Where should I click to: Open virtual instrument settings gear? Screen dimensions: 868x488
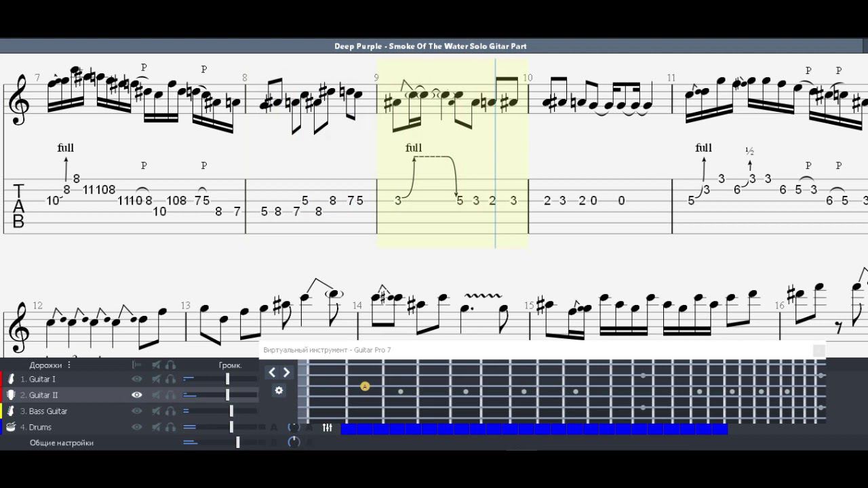(279, 390)
